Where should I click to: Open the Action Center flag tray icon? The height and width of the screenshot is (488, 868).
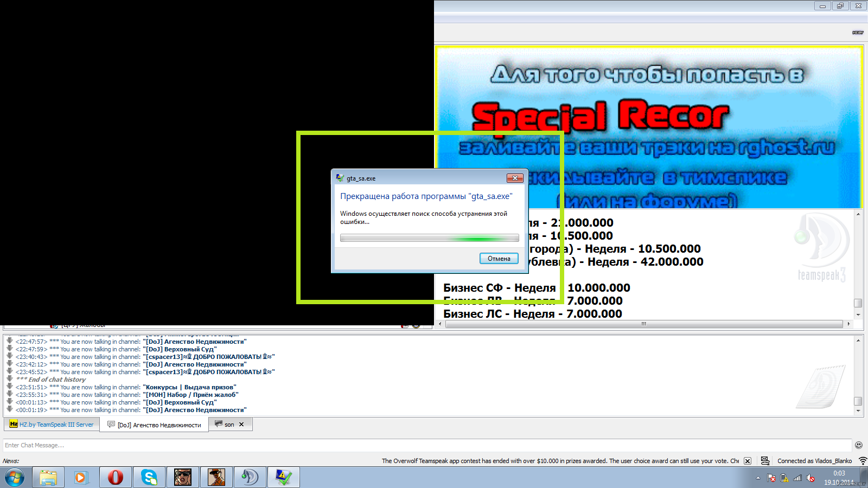(771, 478)
